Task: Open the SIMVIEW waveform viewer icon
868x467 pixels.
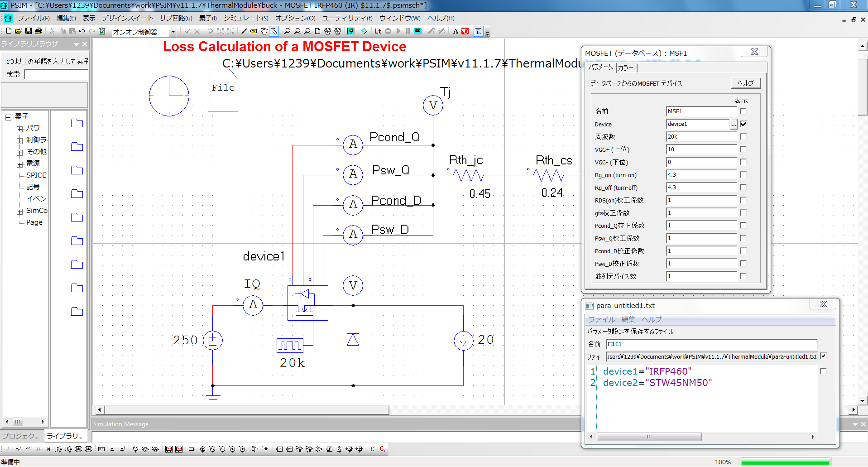Action: point(417,31)
